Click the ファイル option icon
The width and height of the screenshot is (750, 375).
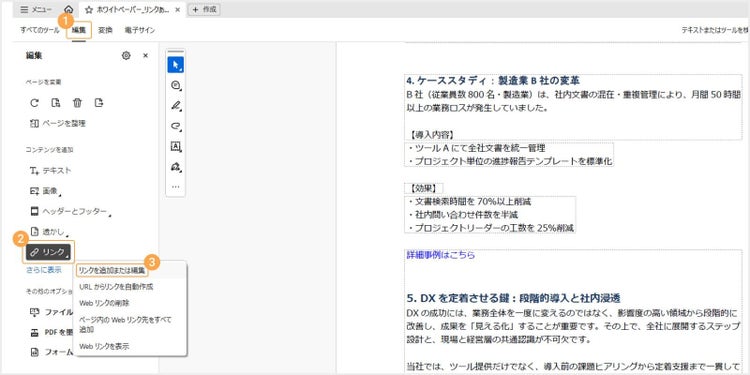(x=34, y=312)
